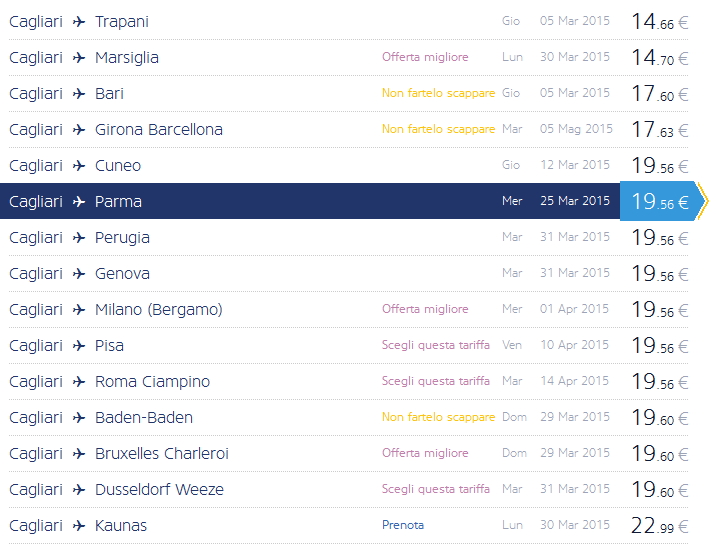Screen dimensions: 716x547
Task: Click the airplane icon in highlighted Parma row
Action: coord(80,202)
